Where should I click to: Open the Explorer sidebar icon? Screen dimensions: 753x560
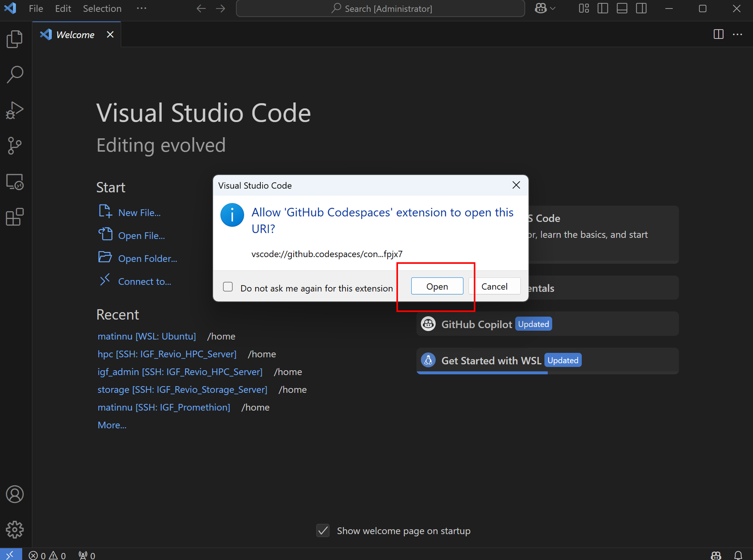pos(14,39)
